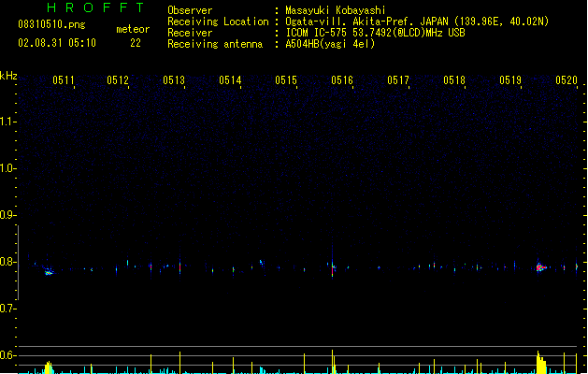
Task: Click the 0519 time marker
Action: coord(510,80)
